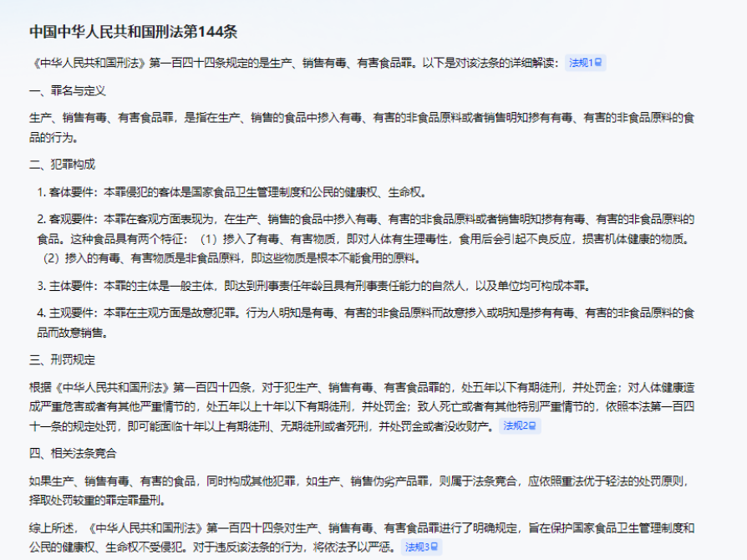Click heading 一、罪名与定义
The width and height of the screenshot is (747, 560).
tap(67, 90)
